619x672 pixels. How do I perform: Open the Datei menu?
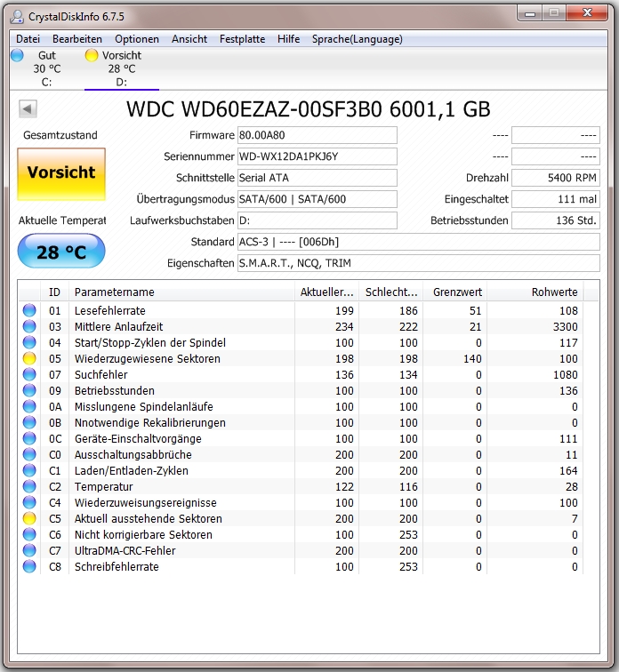tap(28, 39)
